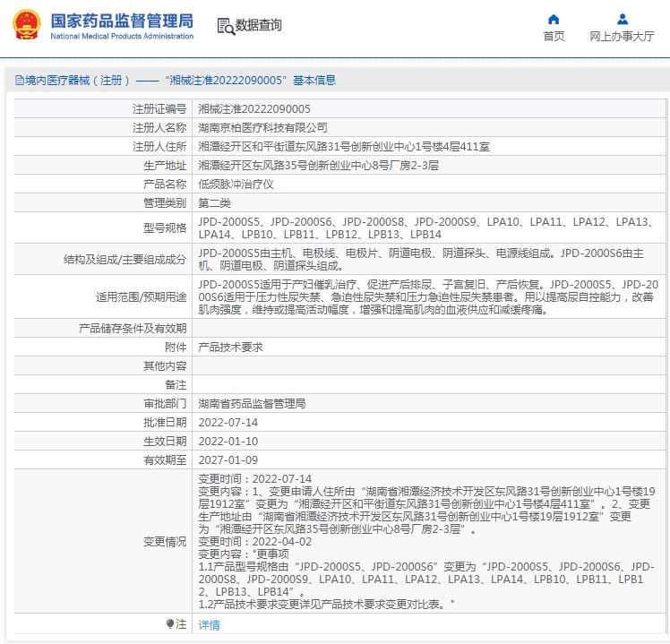The width and height of the screenshot is (670, 644).
Task: Click the 产品储存条件及有效期 row label
Action: (x=133, y=328)
